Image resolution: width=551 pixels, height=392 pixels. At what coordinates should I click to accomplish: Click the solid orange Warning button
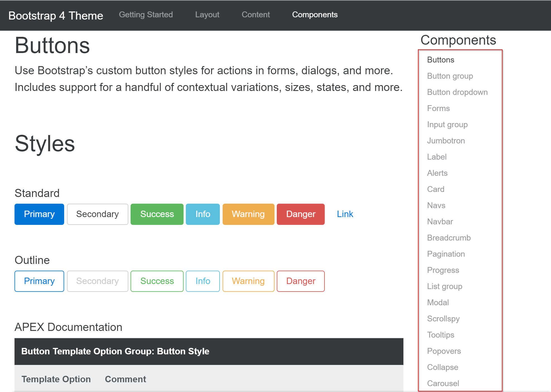[x=248, y=214]
